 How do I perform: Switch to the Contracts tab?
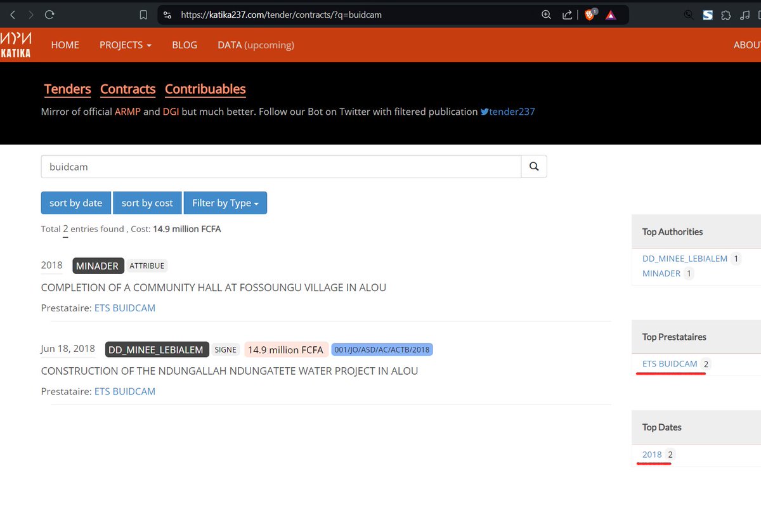pyautogui.click(x=128, y=89)
